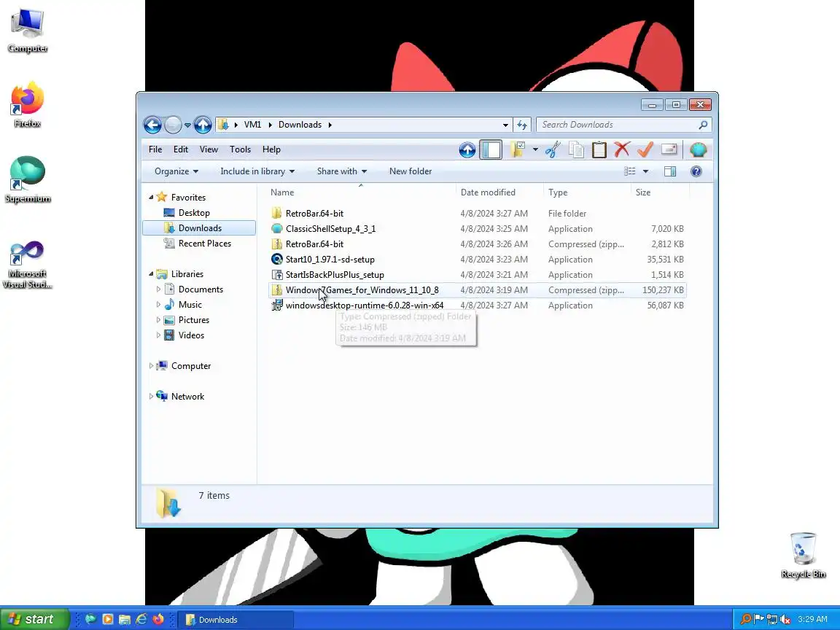Click the start button
This screenshot has height=630, width=840.
34,619
